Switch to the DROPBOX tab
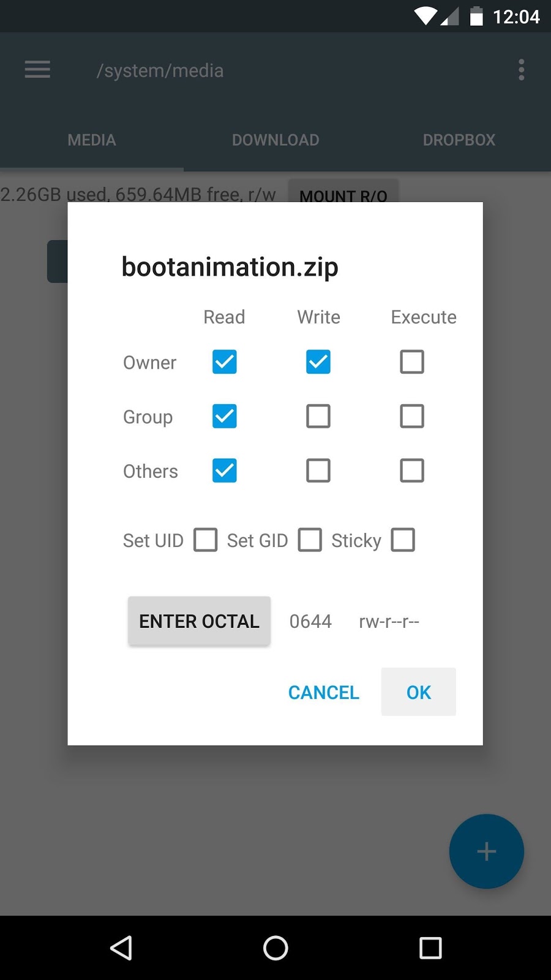Viewport: 551px width, 980px height. pos(459,140)
